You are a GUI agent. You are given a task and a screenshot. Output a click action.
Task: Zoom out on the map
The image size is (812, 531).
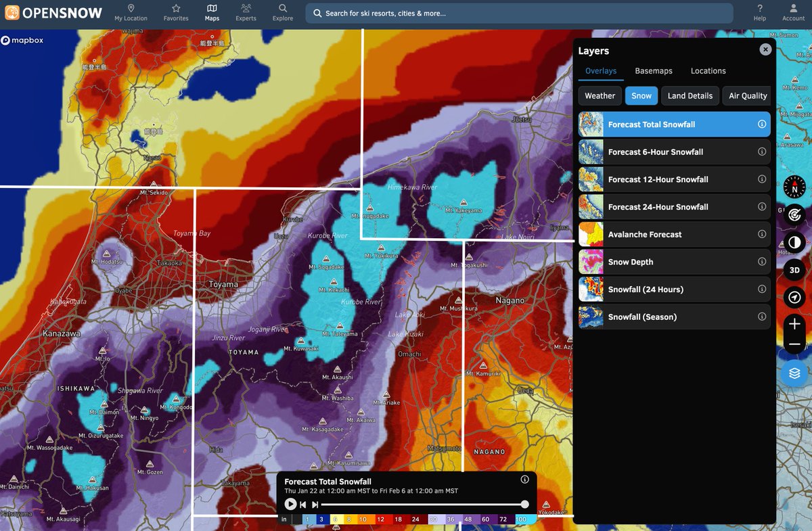point(794,345)
